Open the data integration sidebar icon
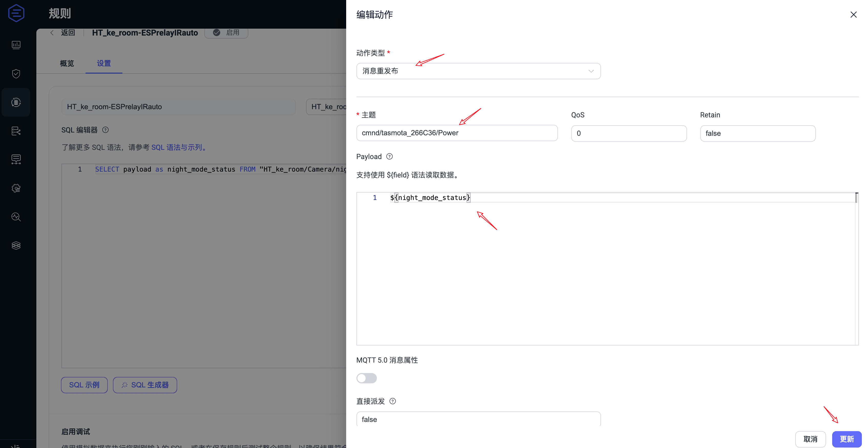This screenshot has width=868, height=448. 16,102
